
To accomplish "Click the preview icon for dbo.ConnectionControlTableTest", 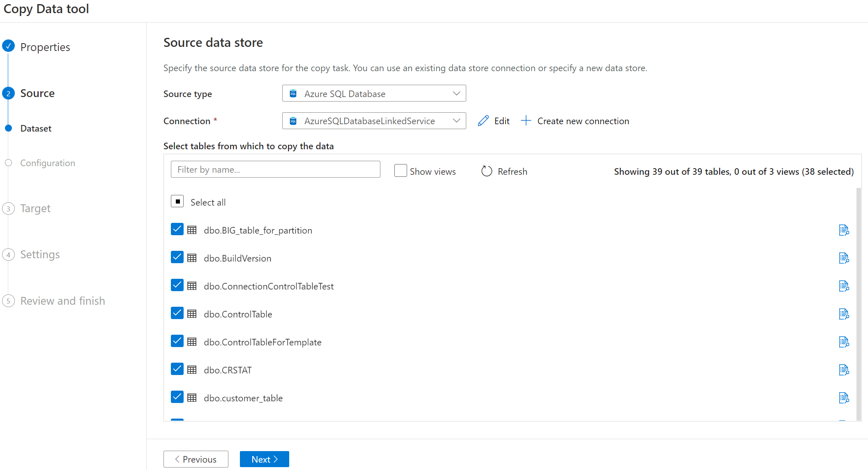I will point(844,286).
